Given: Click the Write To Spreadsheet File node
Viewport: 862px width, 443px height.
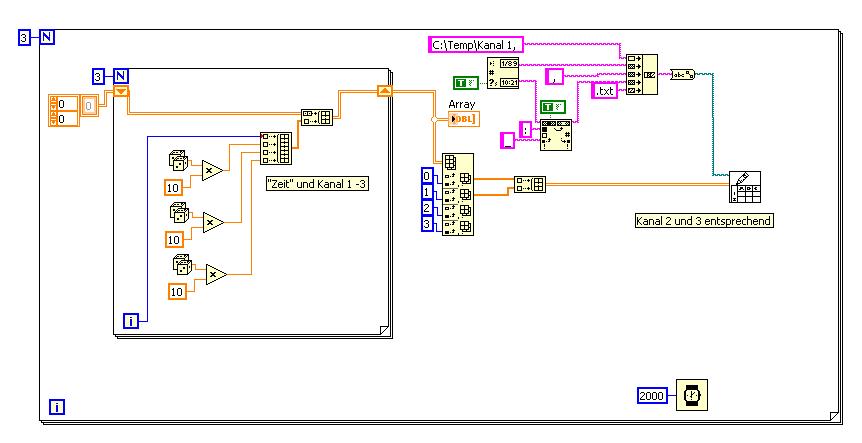Looking at the screenshot, I should click(745, 187).
